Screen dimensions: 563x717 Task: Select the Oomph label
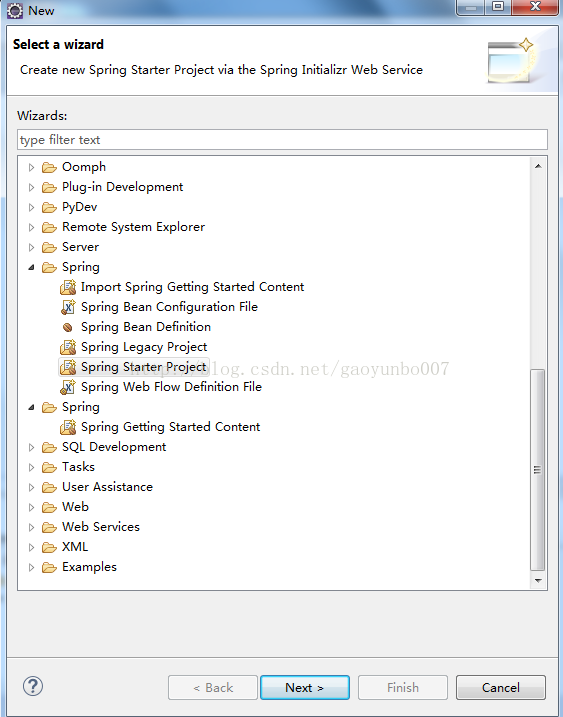[x=84, y=167]
